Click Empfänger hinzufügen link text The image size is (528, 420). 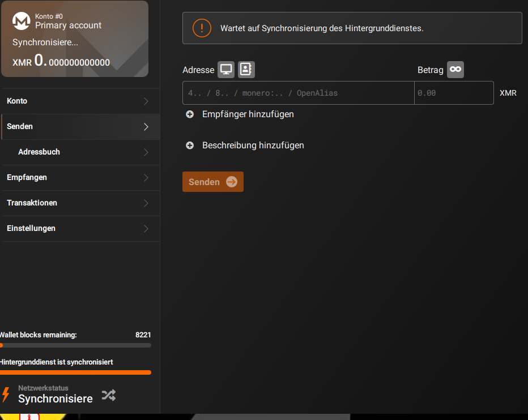[248, 114]
